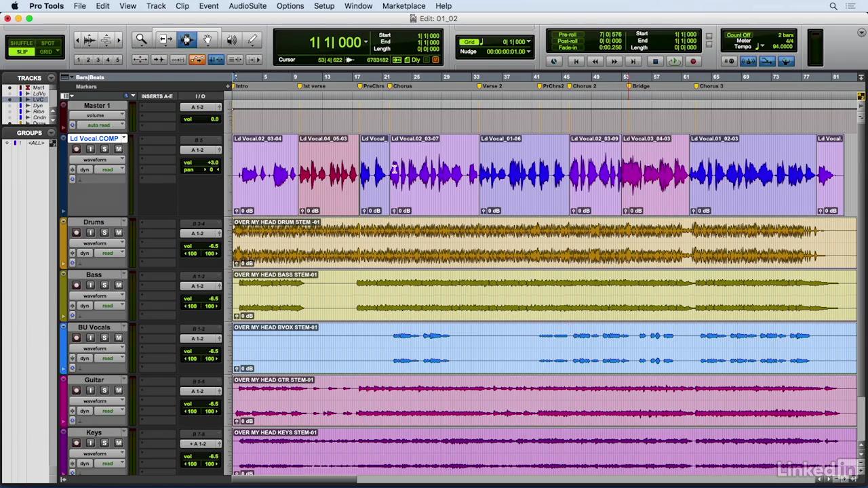
Task: Open Ld Vocal.COMP waveform view selector
Action: [x=98, y=159]
